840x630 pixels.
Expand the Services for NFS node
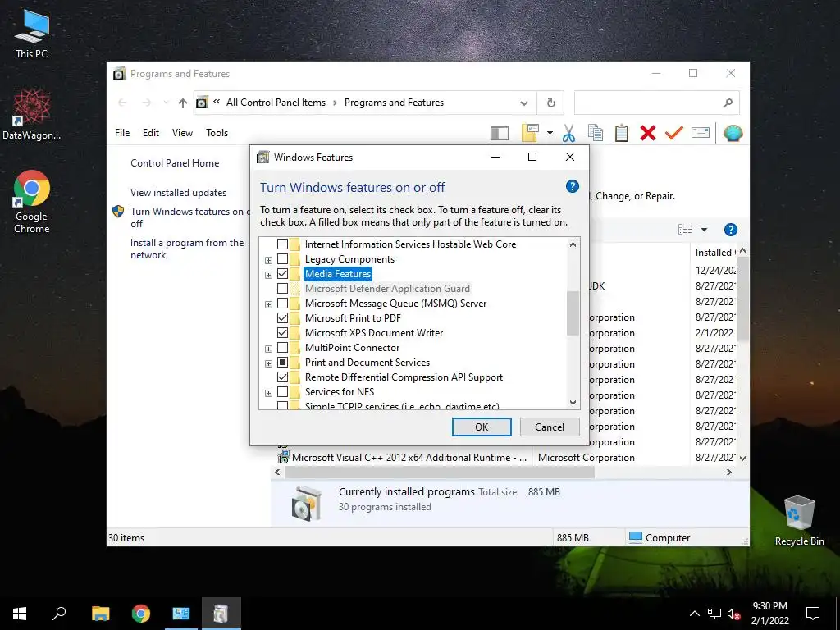(x=268, y=393)
